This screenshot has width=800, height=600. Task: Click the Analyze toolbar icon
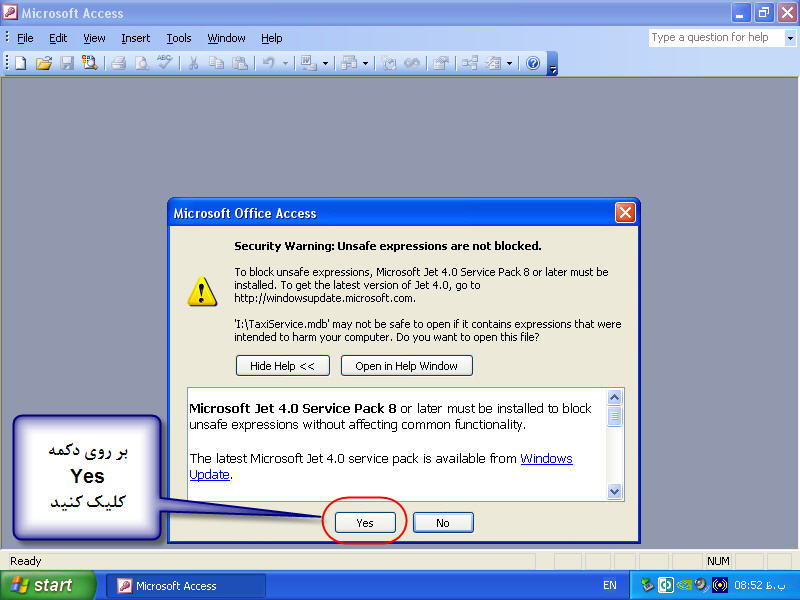tap(348, 63)
